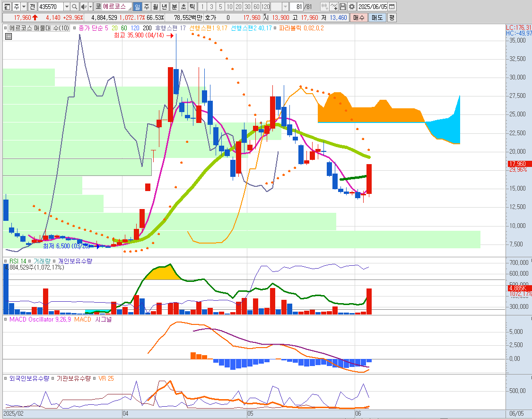
Task: Toggle the 개인보유수량 legend marker
Action: (x=54, y=261)
